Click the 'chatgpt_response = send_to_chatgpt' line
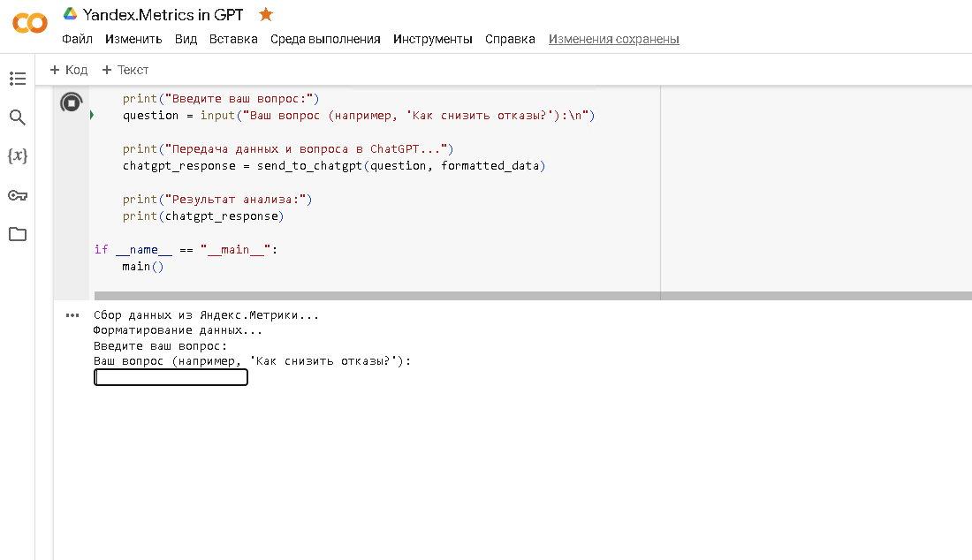Screen dimensions: 972x560 point(333,166)
